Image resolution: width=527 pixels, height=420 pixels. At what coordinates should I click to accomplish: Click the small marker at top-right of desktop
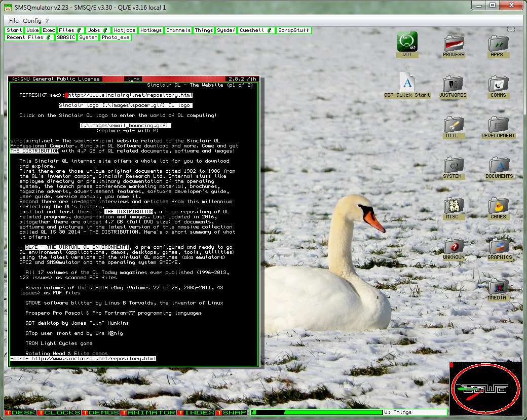click(x=511, y=29)
